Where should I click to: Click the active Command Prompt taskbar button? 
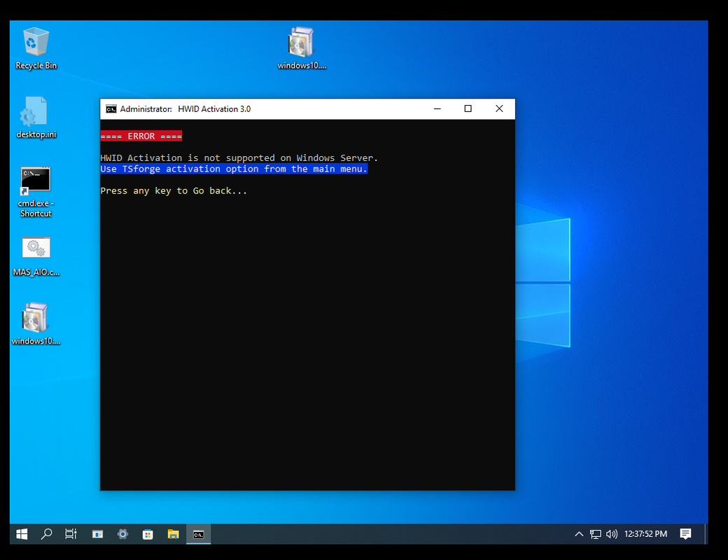[199, 534]
